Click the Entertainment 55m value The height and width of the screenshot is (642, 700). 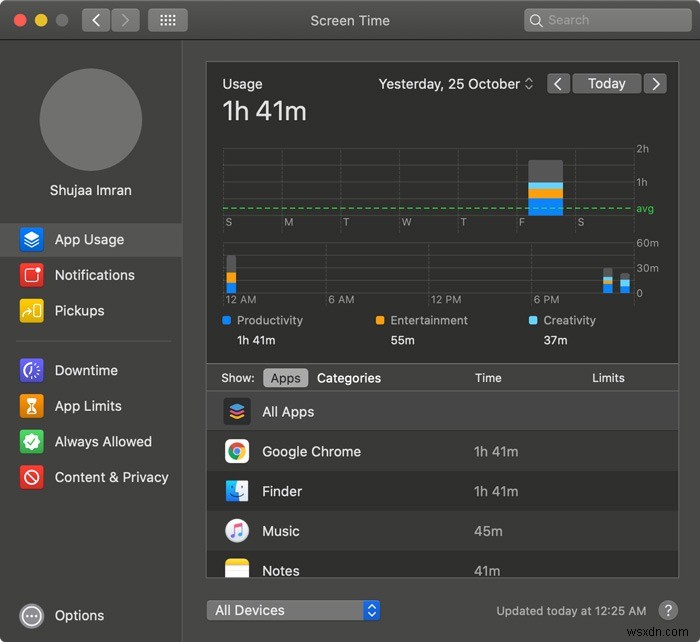403,340
